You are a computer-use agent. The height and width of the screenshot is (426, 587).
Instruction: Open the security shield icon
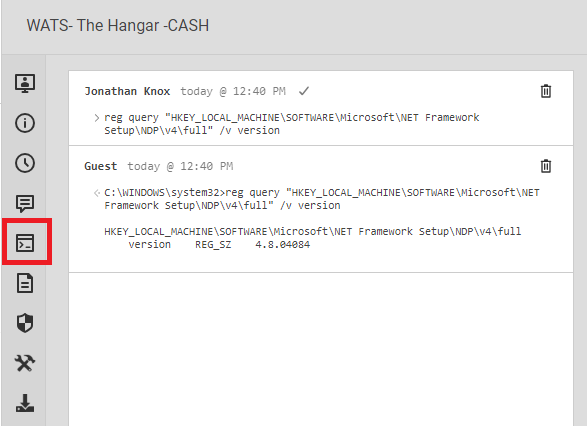[x=25, y=323]
